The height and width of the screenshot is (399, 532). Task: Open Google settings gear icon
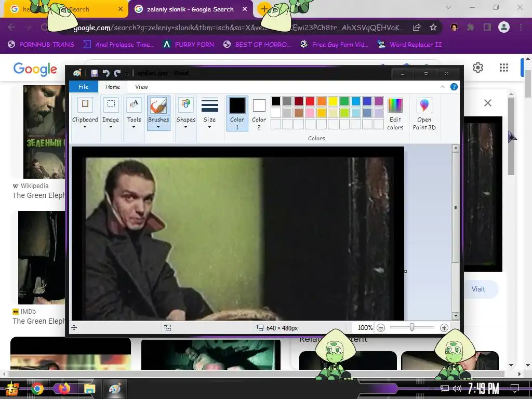(x=478, y=68)
